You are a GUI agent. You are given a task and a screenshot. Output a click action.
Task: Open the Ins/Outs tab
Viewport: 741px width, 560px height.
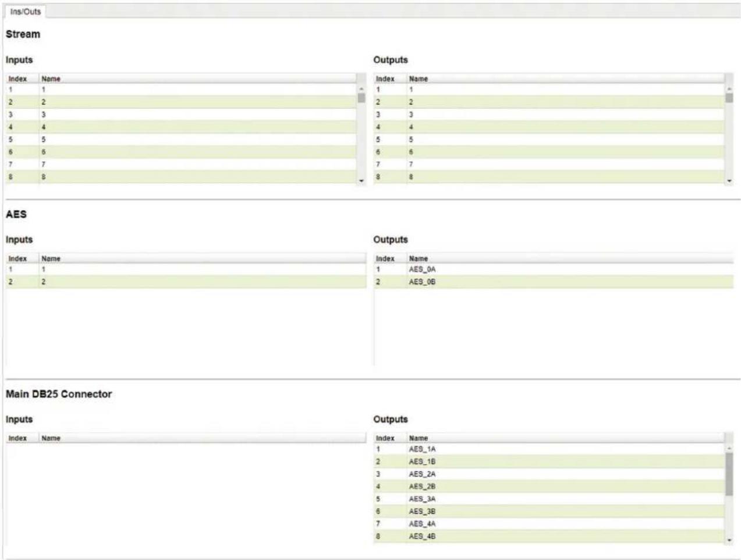25,12
